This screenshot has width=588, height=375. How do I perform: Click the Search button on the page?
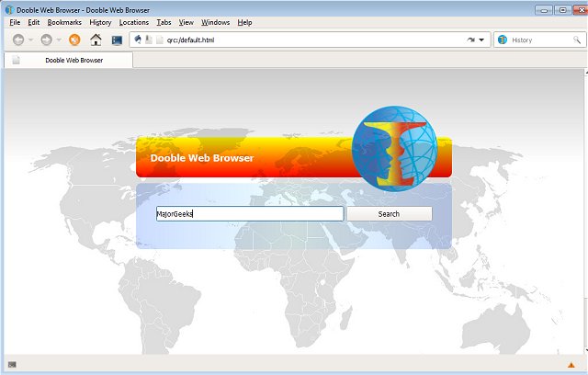[x=389, y=214]
